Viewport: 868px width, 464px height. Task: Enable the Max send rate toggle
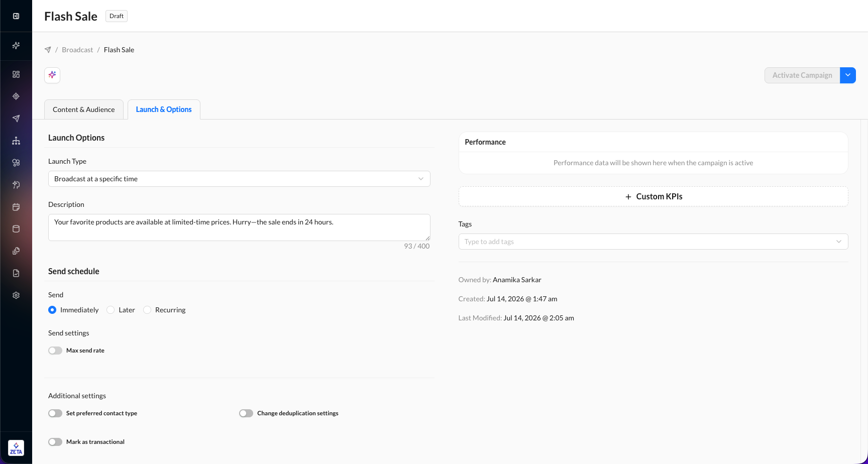[55, 351]
